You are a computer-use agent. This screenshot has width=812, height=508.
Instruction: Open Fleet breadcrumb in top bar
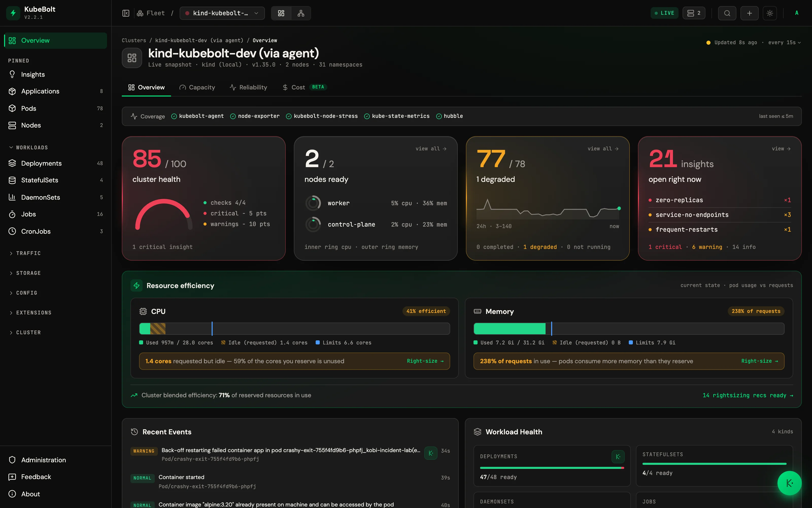click(x=151, y=13)
